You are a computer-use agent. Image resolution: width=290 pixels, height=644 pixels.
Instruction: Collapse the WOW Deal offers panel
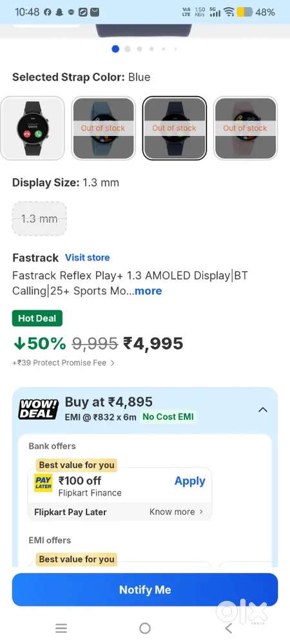pos(262,410)
